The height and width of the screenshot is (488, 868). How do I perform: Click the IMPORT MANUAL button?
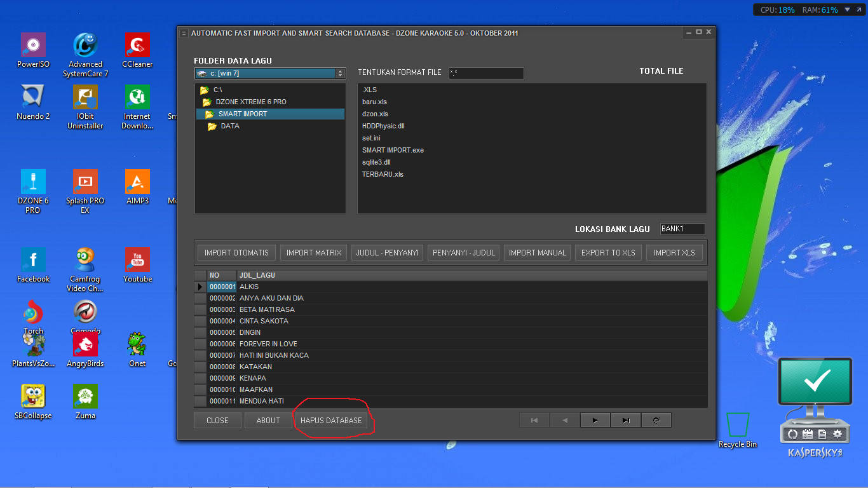(538, 252)
